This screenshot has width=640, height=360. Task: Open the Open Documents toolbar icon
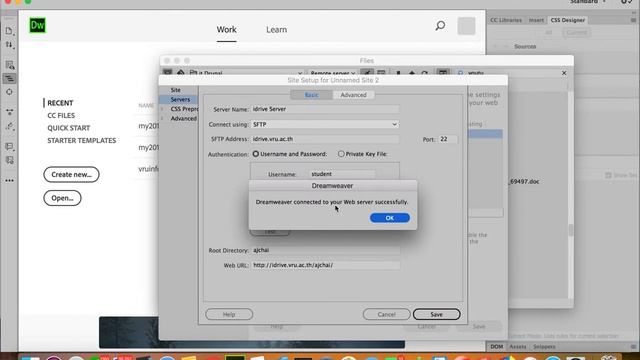click(9, 31)
